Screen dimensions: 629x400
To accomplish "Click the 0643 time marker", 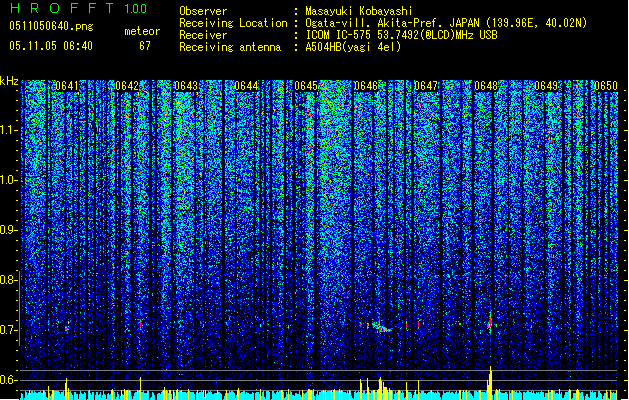I will (x=186, y=86).
